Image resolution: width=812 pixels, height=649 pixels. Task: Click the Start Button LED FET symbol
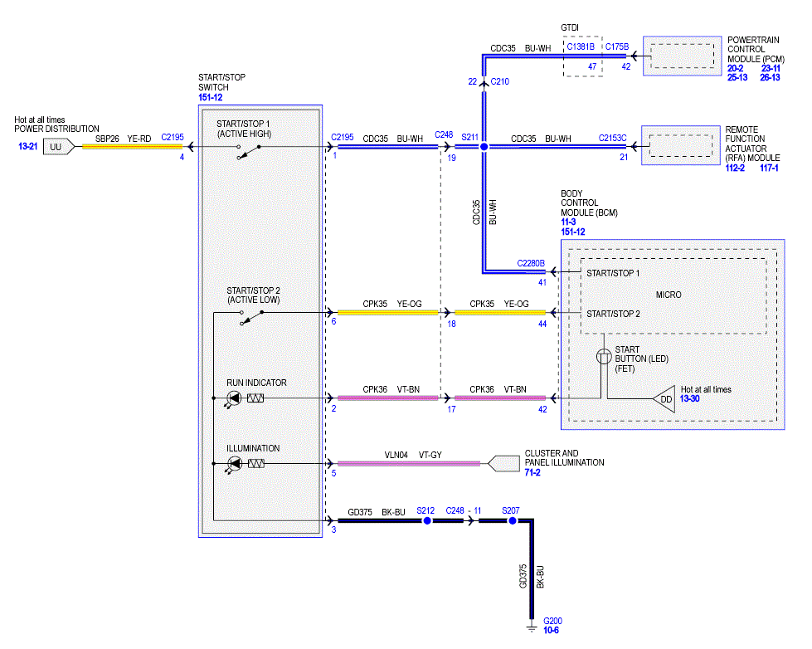604,357
